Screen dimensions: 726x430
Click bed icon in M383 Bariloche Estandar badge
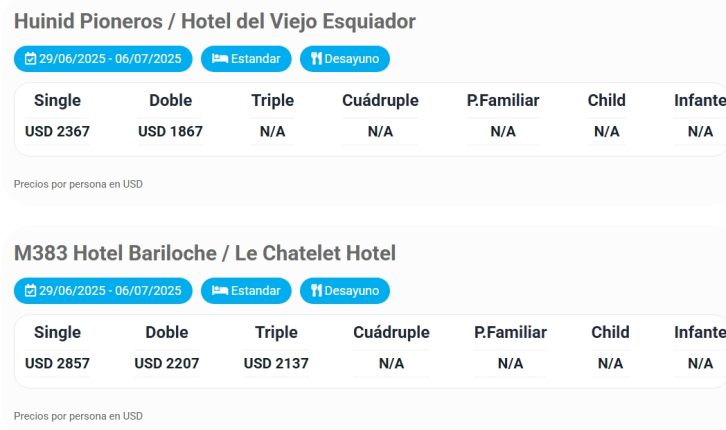[219, 290]
